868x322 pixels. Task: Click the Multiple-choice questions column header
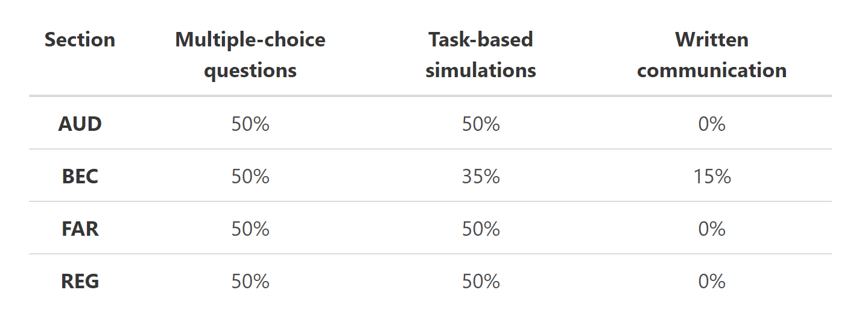pos(250,55)
